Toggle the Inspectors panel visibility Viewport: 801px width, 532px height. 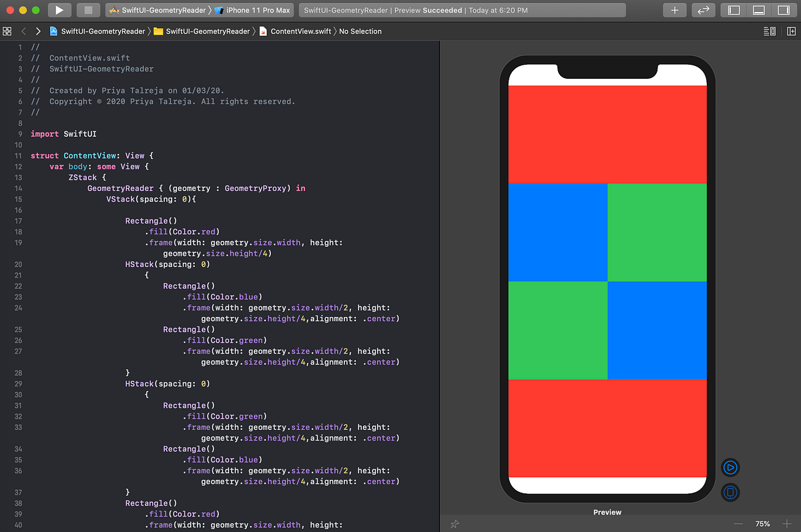click(x=784, y=10)
